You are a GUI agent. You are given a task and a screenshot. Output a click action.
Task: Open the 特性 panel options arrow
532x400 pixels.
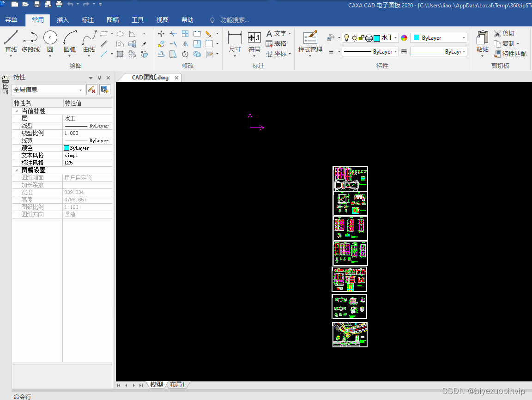pyautogui.click(x=91, y=78)
